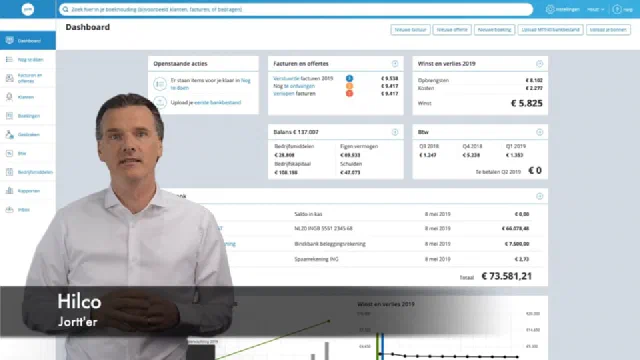Image resolution: width=640 pixels, height=360 pixels.
Task: Select Dashboard in the sidebar
Action: 28,40
